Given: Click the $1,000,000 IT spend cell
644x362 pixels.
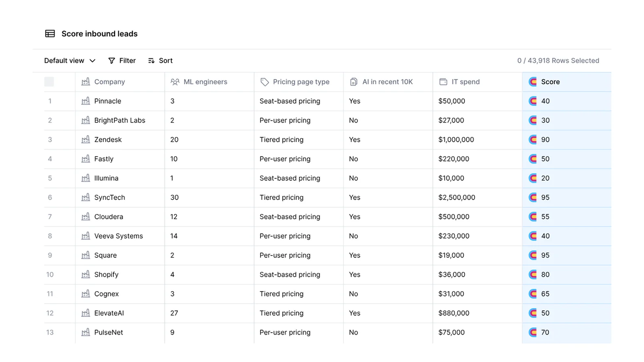Looking at the screenshot, I should coord(477,140).
